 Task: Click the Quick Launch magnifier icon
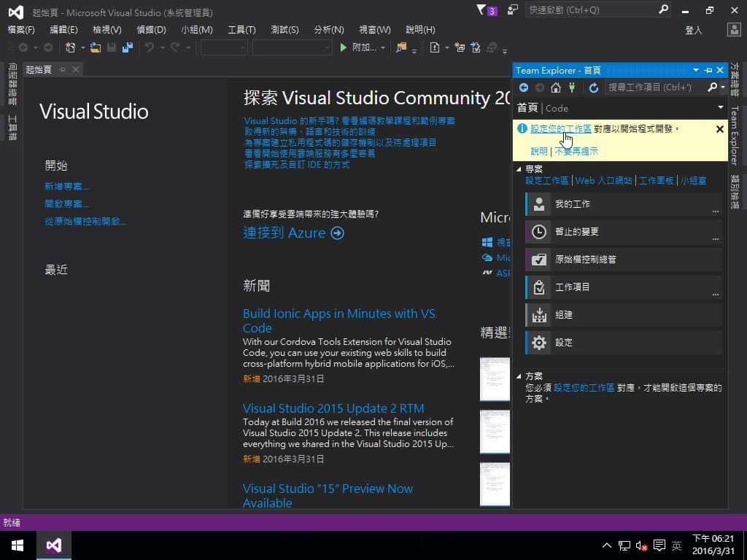coord(663,9)
